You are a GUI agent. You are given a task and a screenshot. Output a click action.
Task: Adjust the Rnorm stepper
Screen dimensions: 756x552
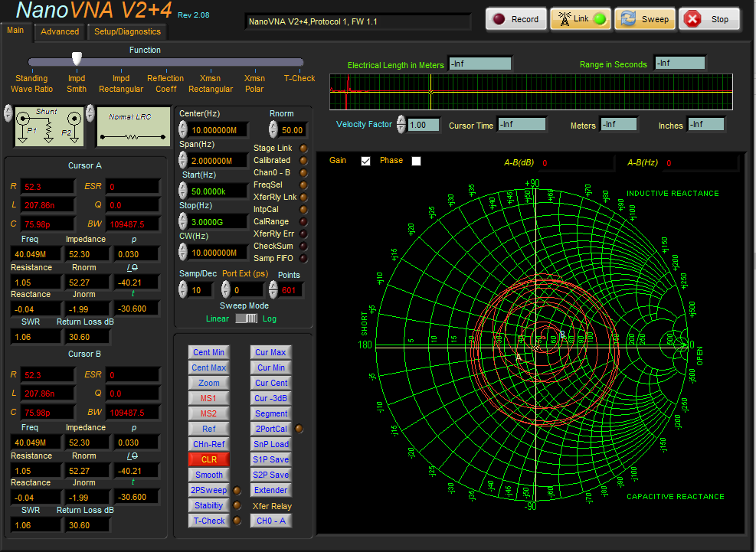[x=273, y=129]
